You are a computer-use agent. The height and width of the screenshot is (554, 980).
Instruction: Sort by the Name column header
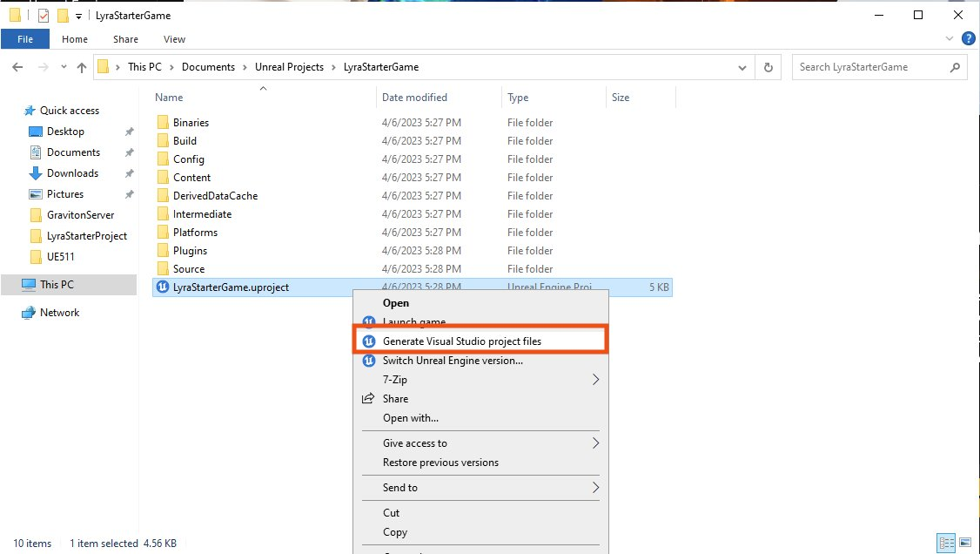coord(264,98)
